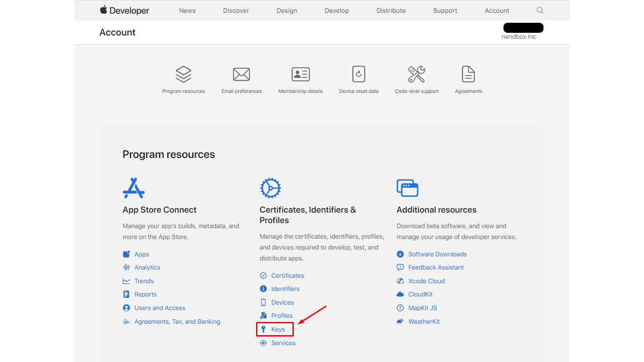The image size is (644, 362).
Task: Go to Users and Access
Action: (x=159, y=308)
